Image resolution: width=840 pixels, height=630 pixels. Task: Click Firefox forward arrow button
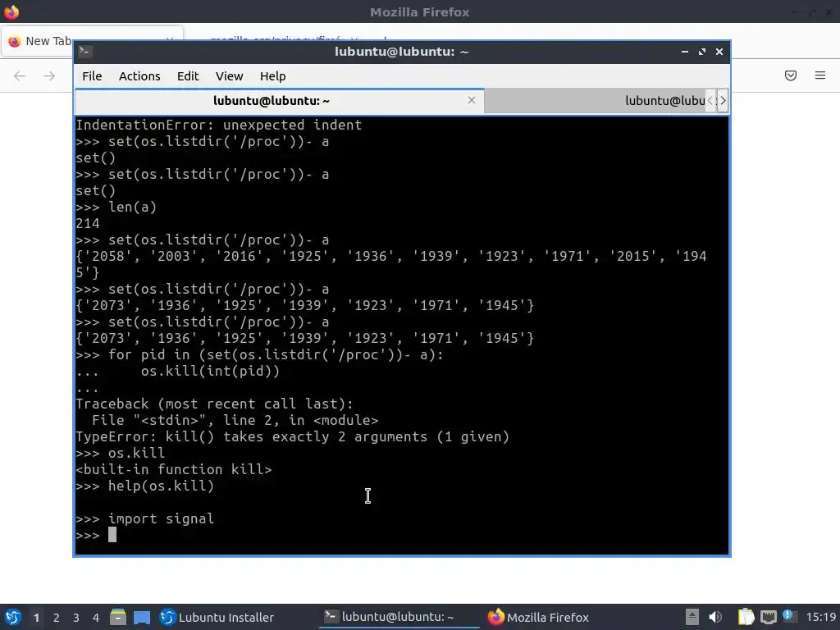[x=49, y=76]
